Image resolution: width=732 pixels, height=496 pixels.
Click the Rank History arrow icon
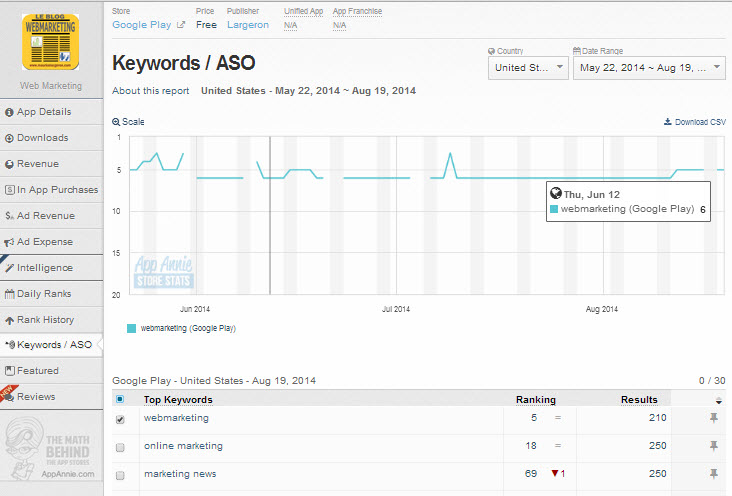9,320
